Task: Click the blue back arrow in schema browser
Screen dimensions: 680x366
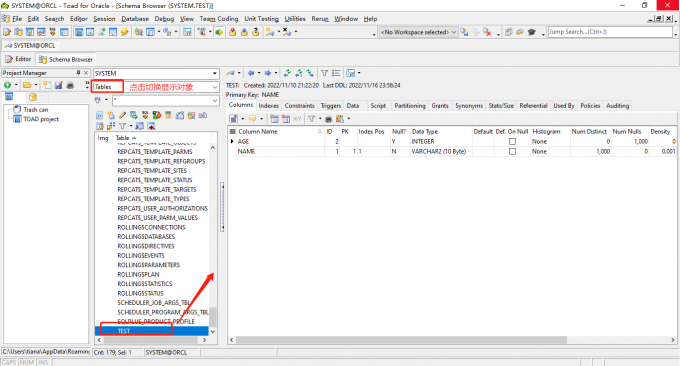Action: [x=251, y=73]
